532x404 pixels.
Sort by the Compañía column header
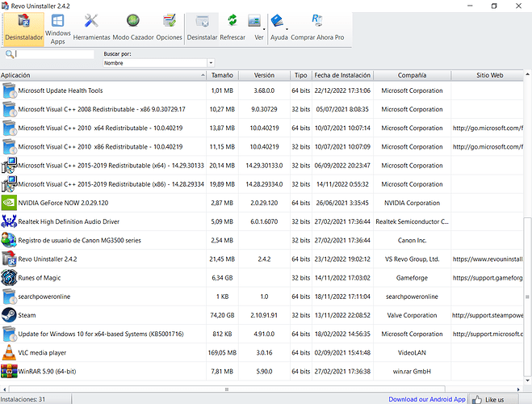(412, 75)
